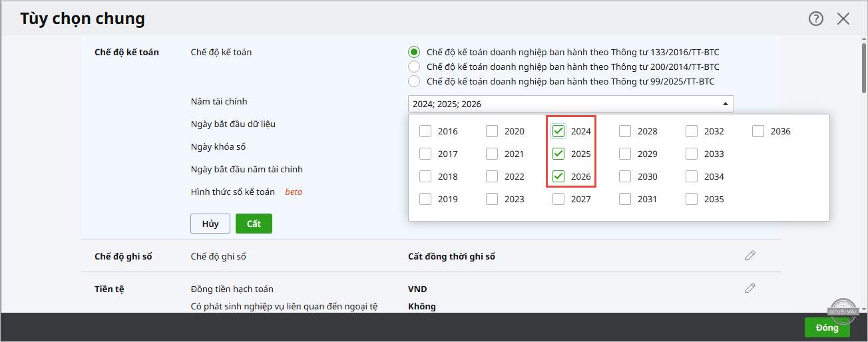Click the green Cất button
The height and width of the screenshot is (342, 868).
tap(254, 224)
